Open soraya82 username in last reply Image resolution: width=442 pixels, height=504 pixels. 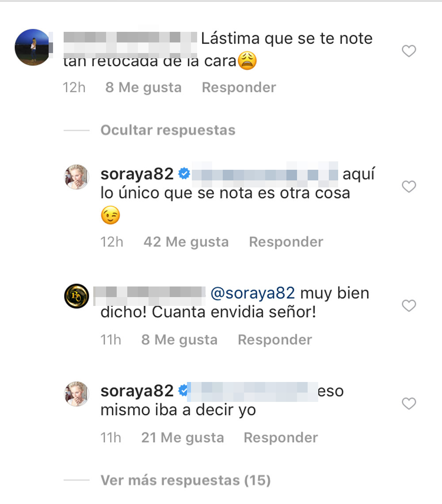coord(137,391)
